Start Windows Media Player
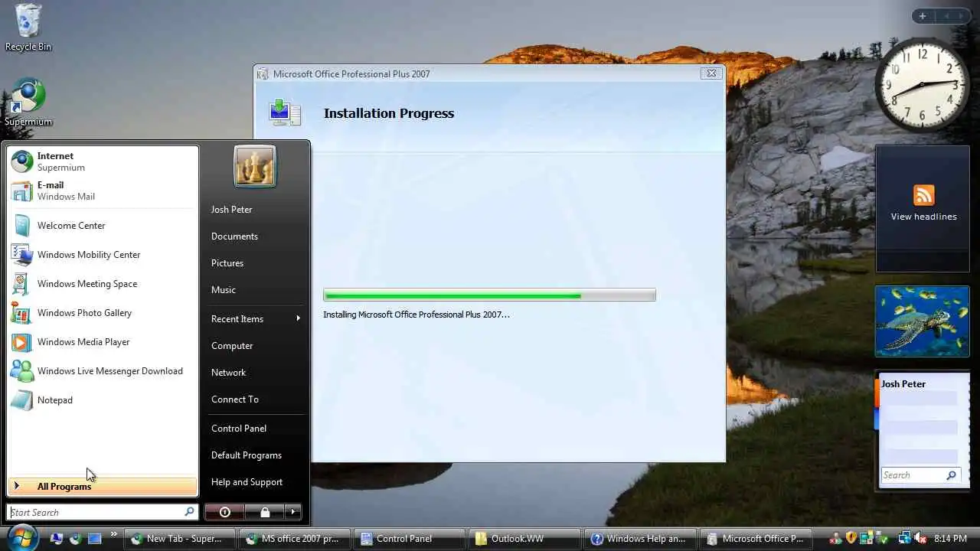 (103, 342)
